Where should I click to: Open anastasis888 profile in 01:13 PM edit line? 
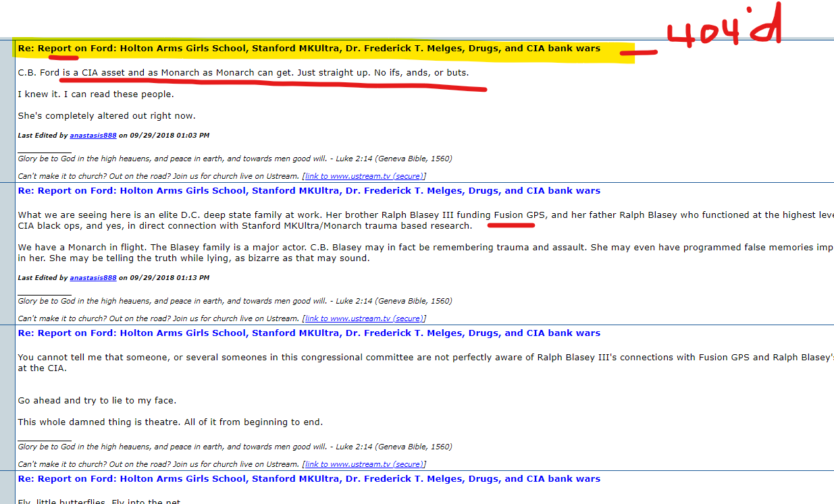(93, 277)
